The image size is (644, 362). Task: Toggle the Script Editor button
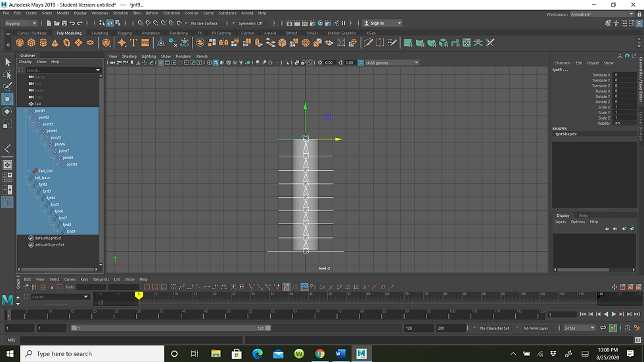pyautogui.click(x=637, y=340)
